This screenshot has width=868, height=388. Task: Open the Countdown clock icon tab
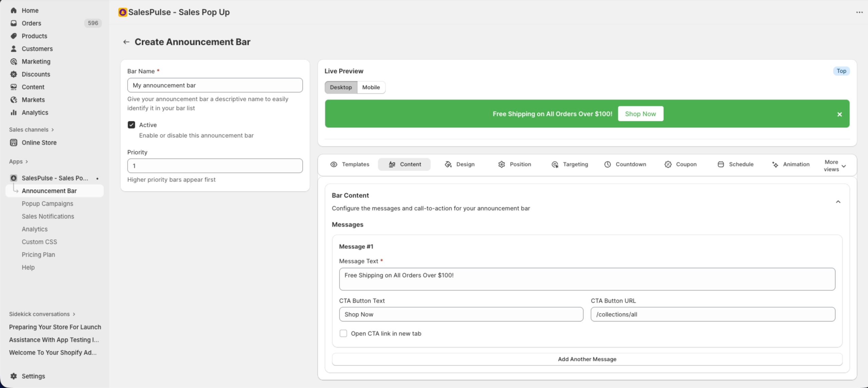[x=607, y=164]
